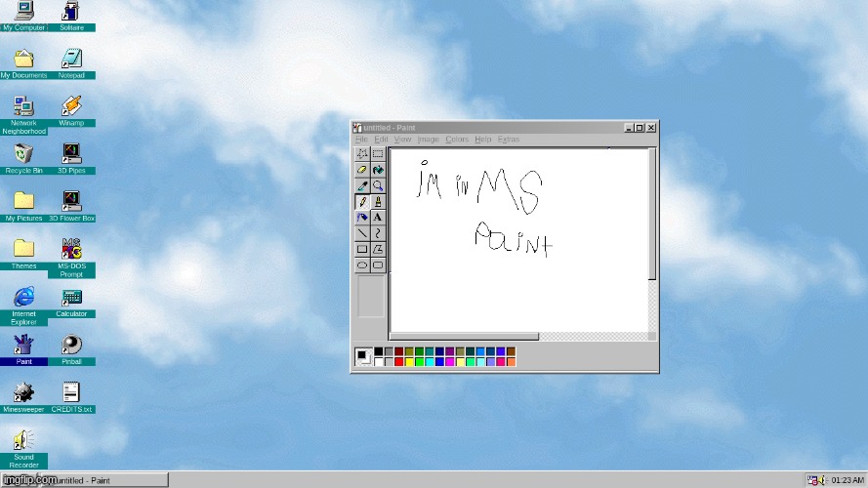This screenshot has height=488, width=868.
Task: Pick the Fill With Color bucket tool
Action: (x=378, y=170)
